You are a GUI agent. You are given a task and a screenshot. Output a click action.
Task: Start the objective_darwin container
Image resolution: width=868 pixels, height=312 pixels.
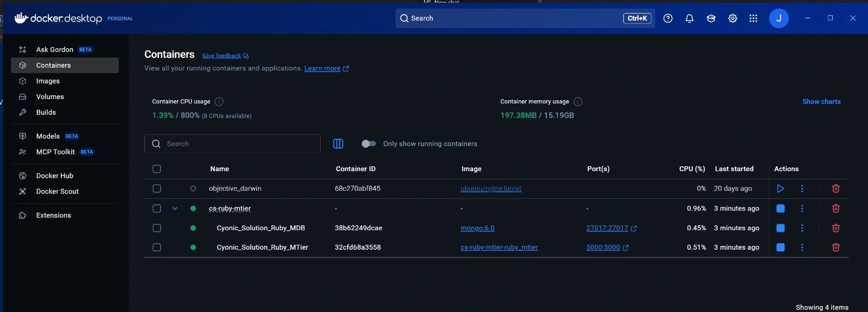coord(780,188)
